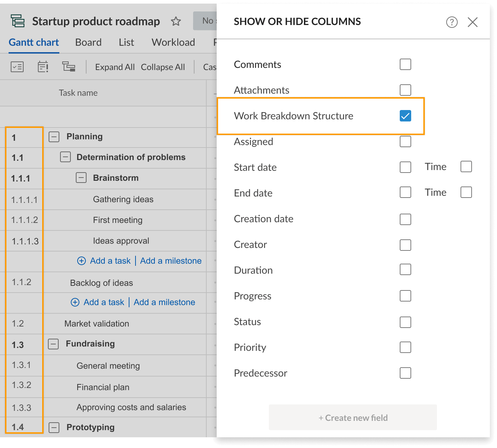Screen dimensions: 497x448
Task: Open the help question mark icon
Action: tap(452, 22)
